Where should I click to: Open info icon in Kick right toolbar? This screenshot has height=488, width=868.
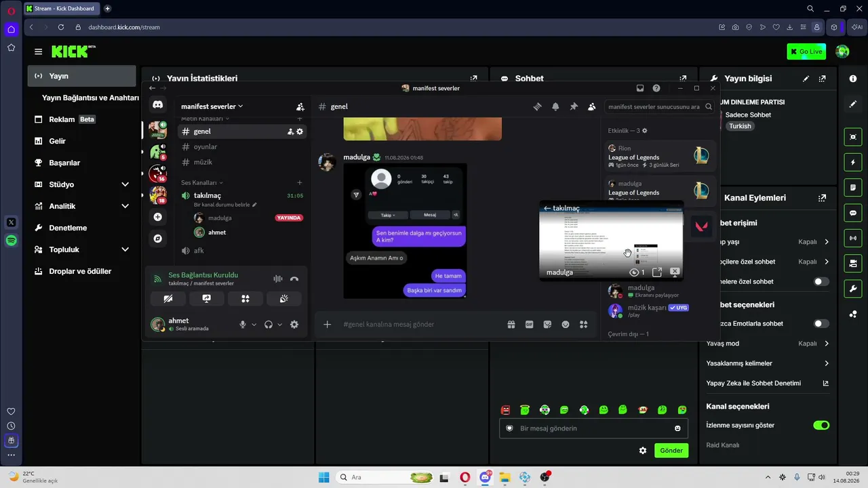(x=853, y=79)
